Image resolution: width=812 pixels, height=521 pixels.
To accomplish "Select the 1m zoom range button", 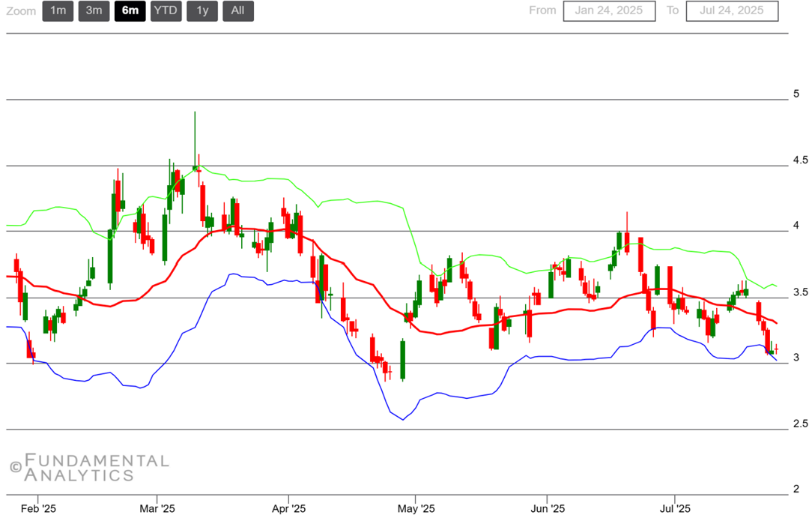I will [58, 10].
